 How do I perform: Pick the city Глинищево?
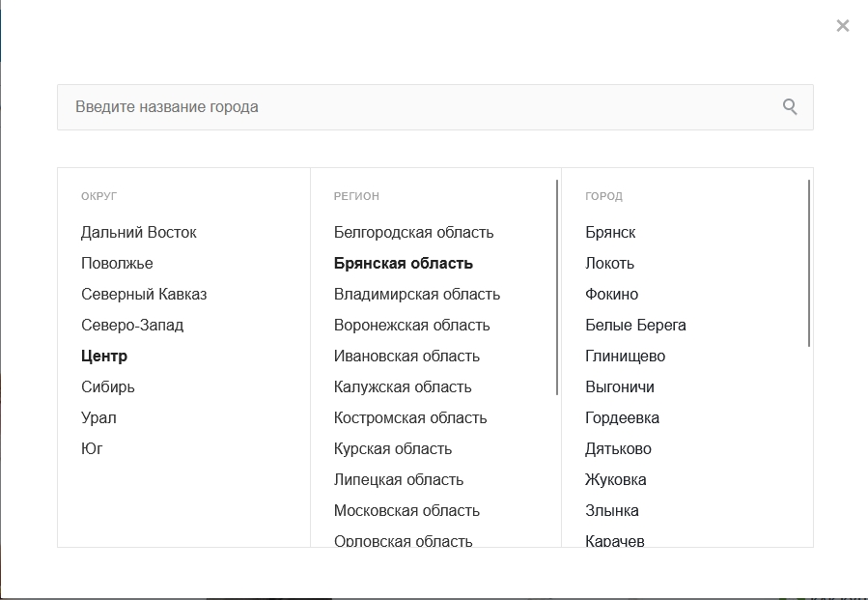tap(625, 357)
